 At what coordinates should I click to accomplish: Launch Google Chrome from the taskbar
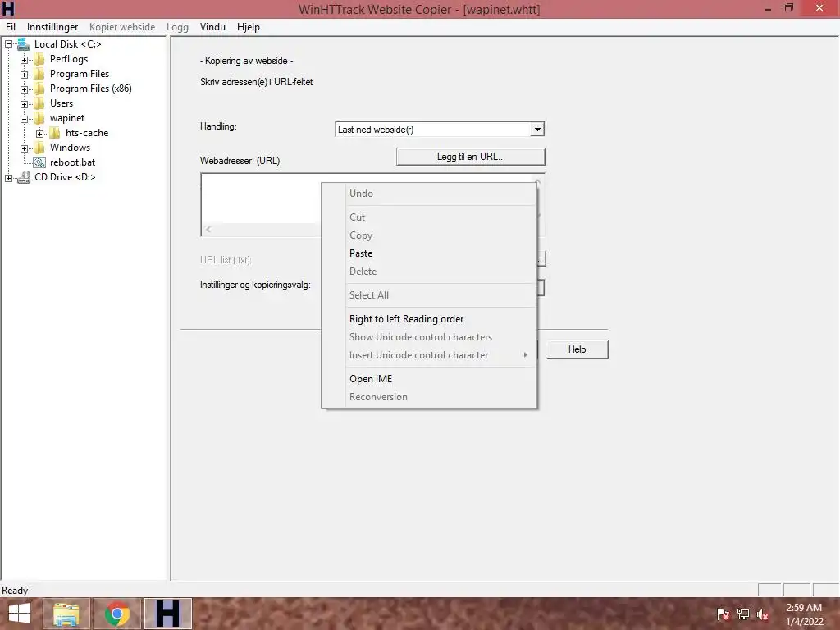(x=116, y=614)
